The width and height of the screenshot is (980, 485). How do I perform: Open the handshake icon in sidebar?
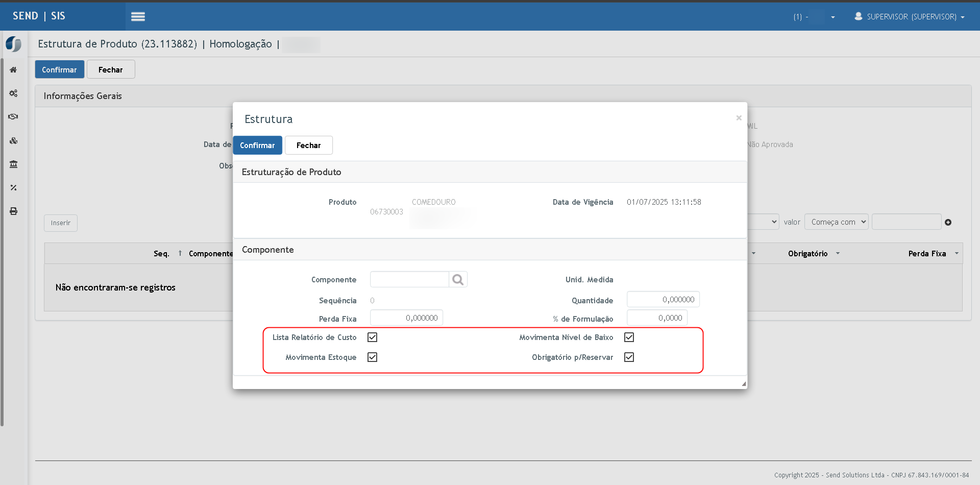[x=13, y=117]
